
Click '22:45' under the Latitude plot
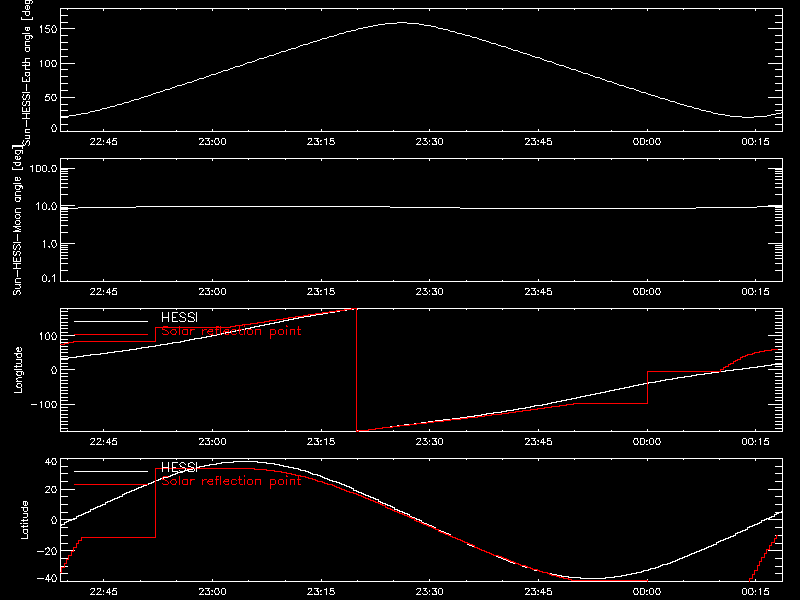104,592
